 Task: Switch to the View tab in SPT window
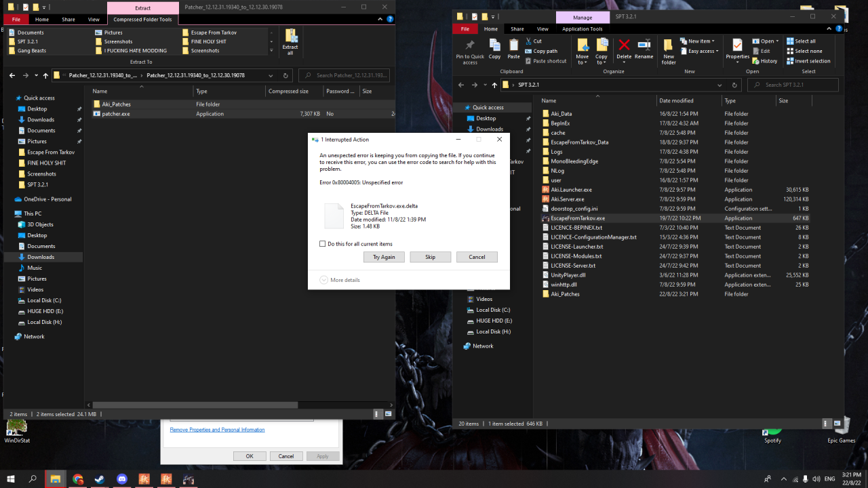[x=542, y=29]
